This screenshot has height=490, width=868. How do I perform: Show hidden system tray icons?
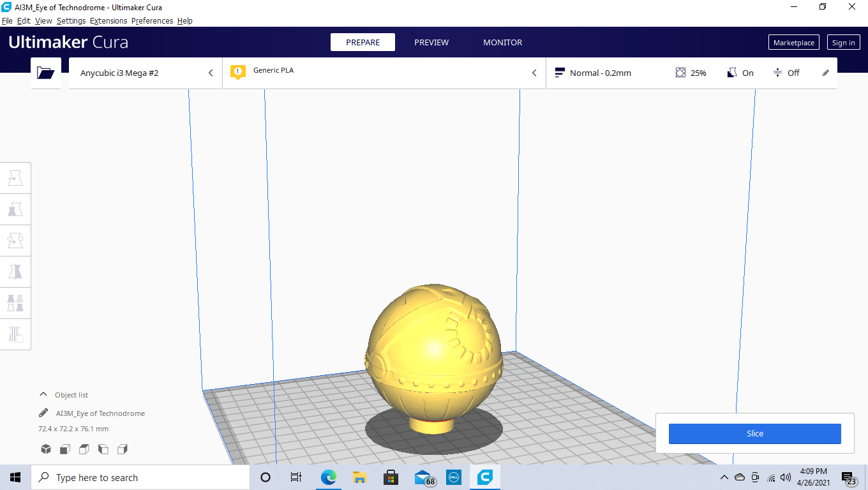(x=724, y=477)
